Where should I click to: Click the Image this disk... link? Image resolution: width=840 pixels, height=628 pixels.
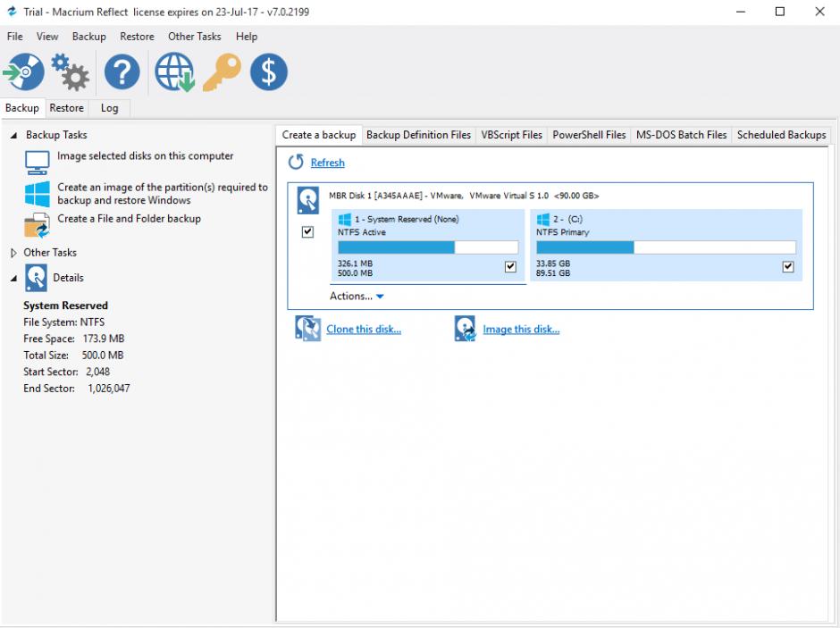[x=521, y=330]
